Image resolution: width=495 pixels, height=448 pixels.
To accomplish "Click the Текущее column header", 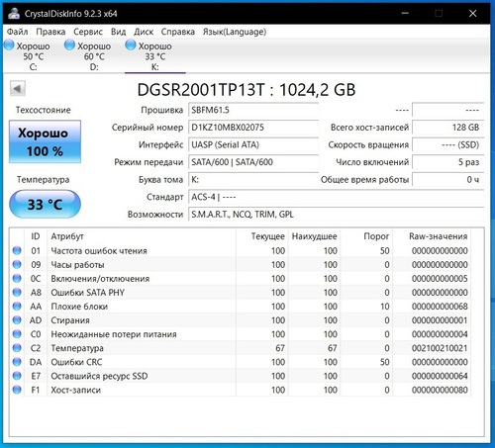I will [262, 236].
